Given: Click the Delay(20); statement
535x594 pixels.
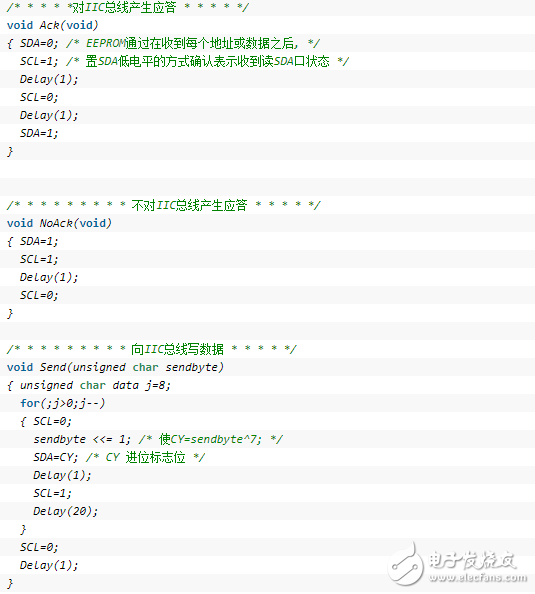Looking at the screenshot, I should 65,511.
